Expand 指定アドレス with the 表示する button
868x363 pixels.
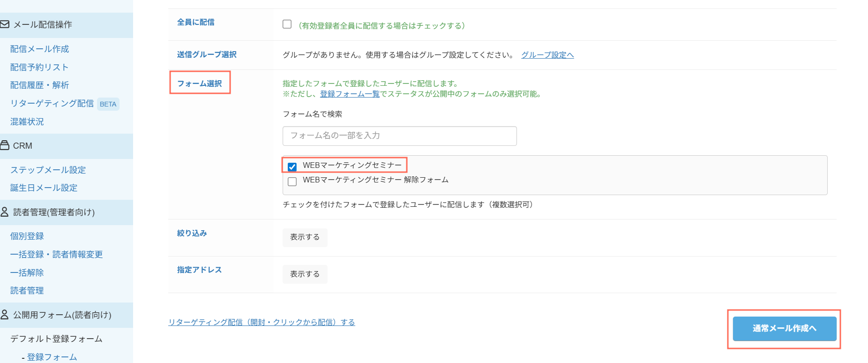305,274
